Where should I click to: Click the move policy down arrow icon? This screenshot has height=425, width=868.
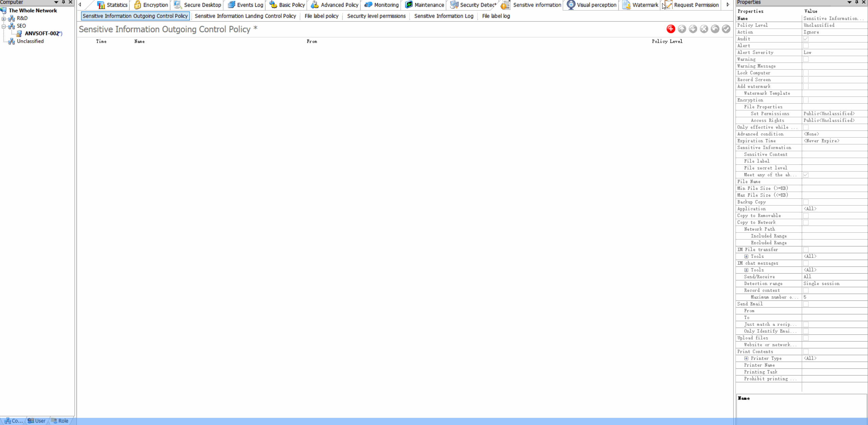pyautogui.click(x=693, y=29)
